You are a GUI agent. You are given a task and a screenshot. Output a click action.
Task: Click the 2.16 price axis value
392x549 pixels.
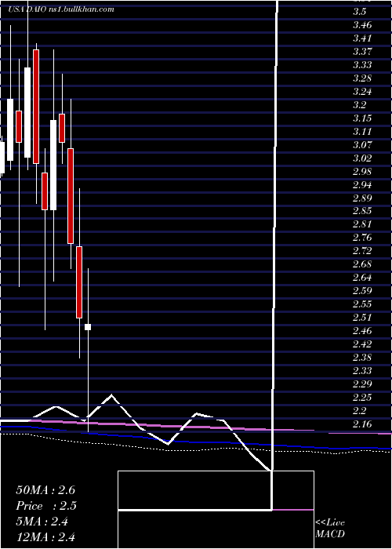(362, 424)
